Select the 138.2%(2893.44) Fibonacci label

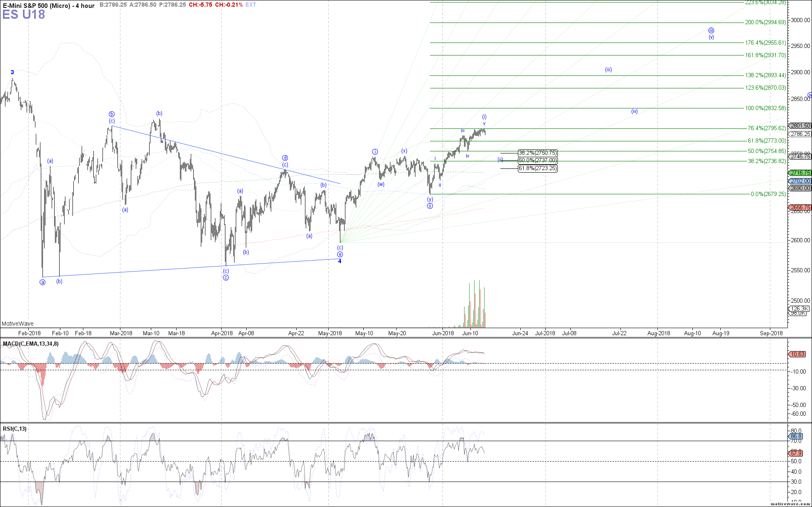(765, 75)
